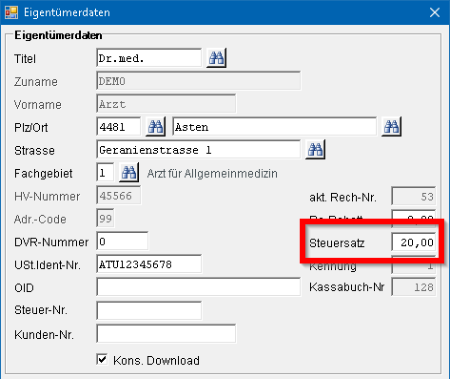Click the 'Arzt für Allgemeinmedizin' text
Image resolution: width=450 pixels, height=379 pixels.
click(212, 173)
